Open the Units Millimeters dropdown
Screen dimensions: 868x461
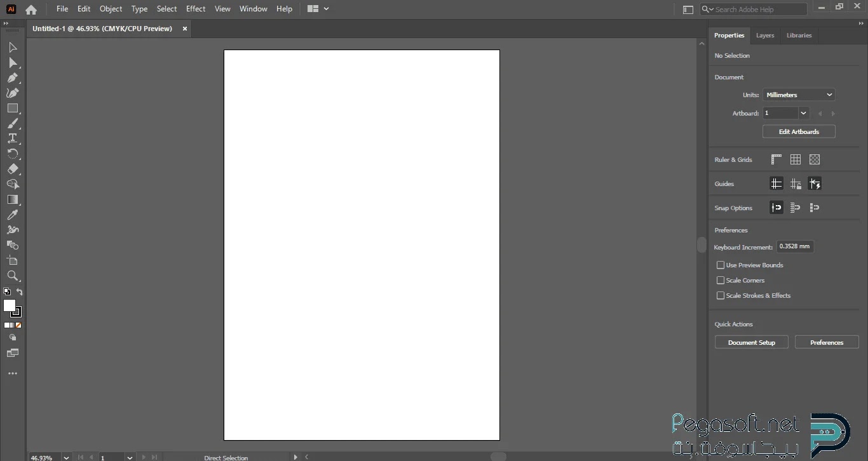[x=799, y=95]
